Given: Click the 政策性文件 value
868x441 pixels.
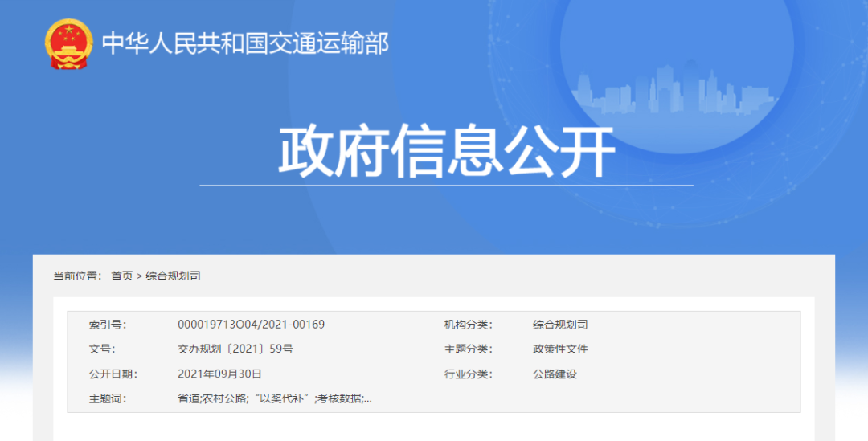Looking at the screenshot, I should coord(560,349).
